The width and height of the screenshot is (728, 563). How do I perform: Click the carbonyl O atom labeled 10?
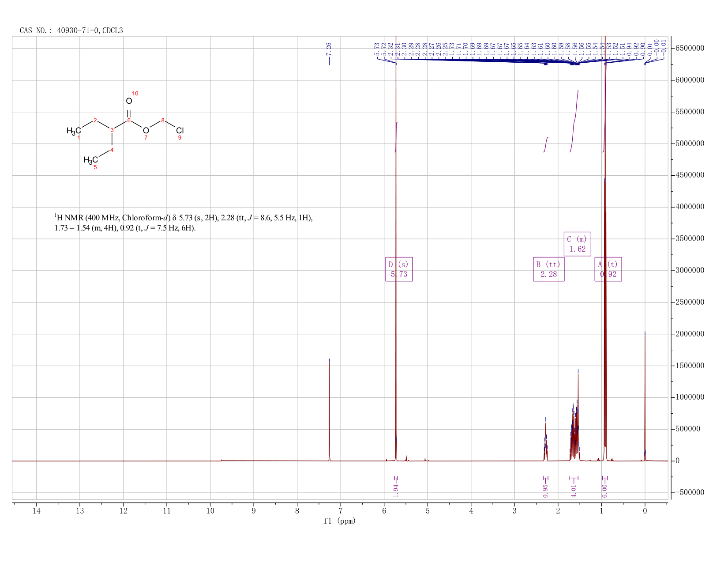pos(129,101)
